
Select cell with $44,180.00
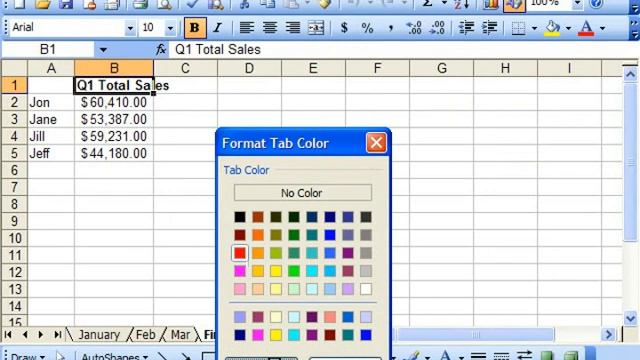coord(114,153)
